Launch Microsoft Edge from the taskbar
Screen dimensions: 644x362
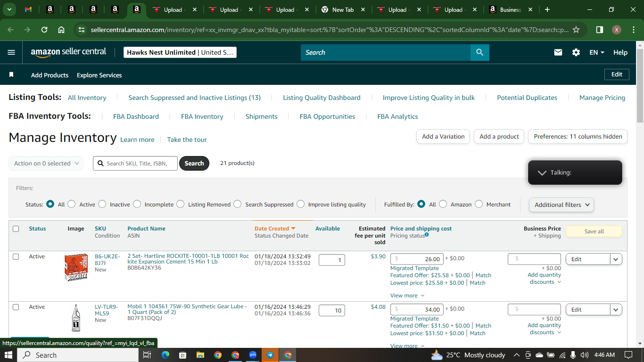165,355
